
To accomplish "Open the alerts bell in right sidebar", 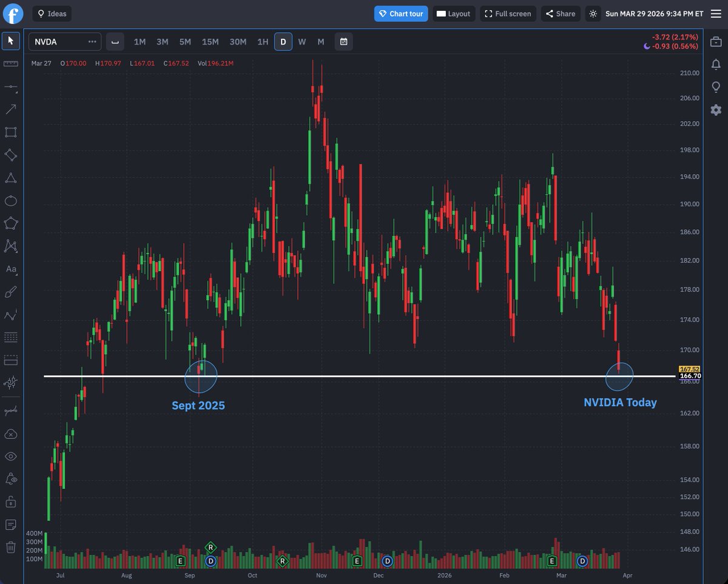I will coord(716,64).
